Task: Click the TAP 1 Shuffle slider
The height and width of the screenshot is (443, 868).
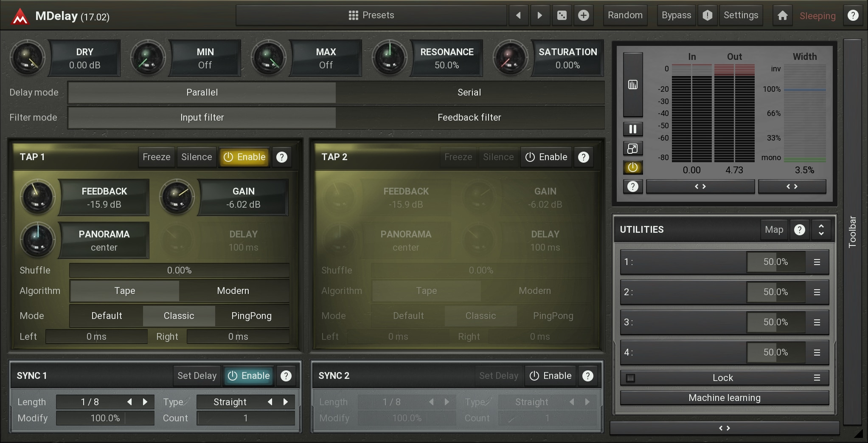Action: [179, 271]
